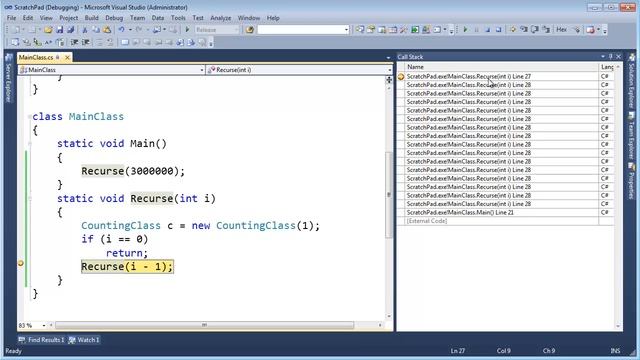
Task: Collapse the Recurse method outline
Action: 29,198
